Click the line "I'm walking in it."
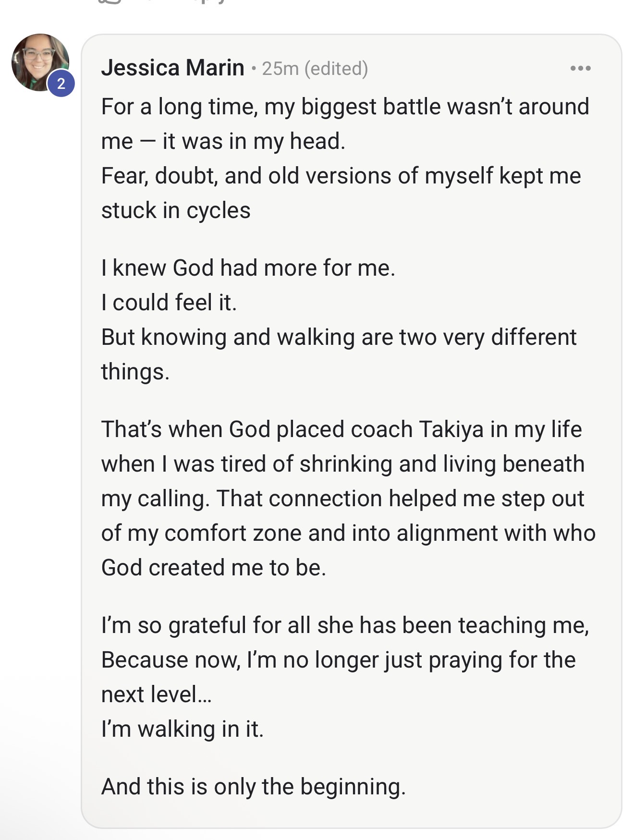 [183, 729]
